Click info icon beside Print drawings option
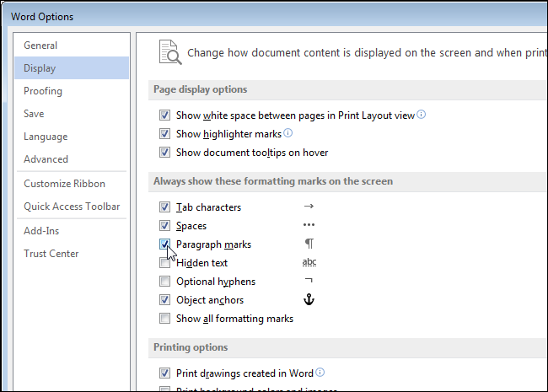 (321, 372)
